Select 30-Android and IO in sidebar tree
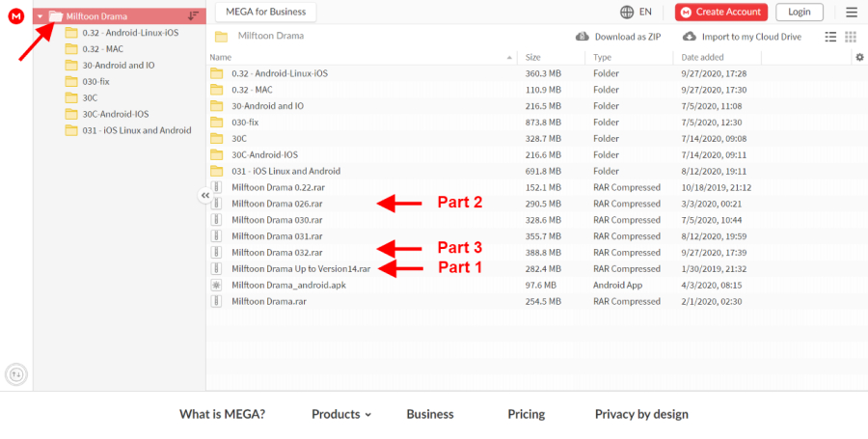 click(x=120, y=66)
